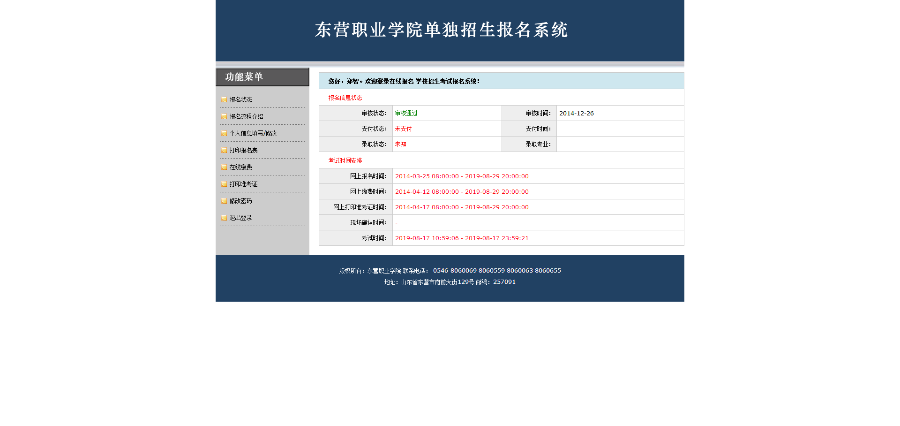Screen dimensions: 900x426
Task: Click the folder icon beside 报名状态
Action: pyautogui.click(x=224, y=99)
